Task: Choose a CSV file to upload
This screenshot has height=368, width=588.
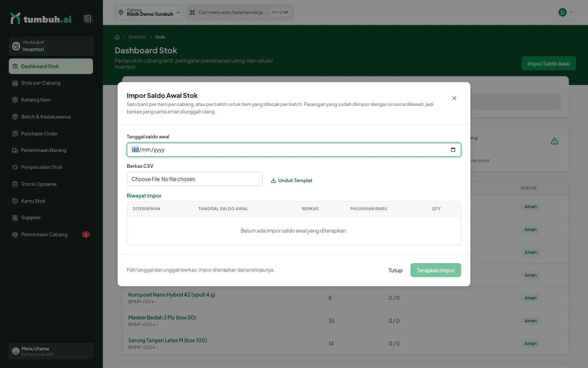Action: pyautogui.click(x=195, y=179)
